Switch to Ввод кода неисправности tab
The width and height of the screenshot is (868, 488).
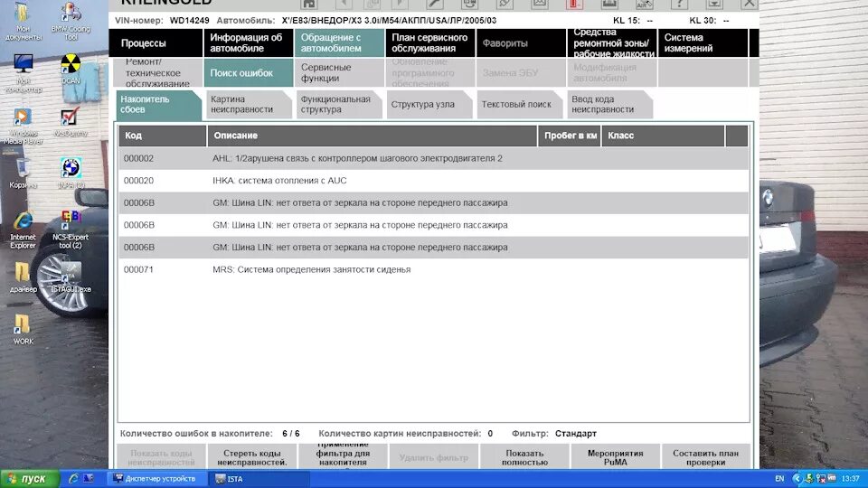(x=610, y=105)
